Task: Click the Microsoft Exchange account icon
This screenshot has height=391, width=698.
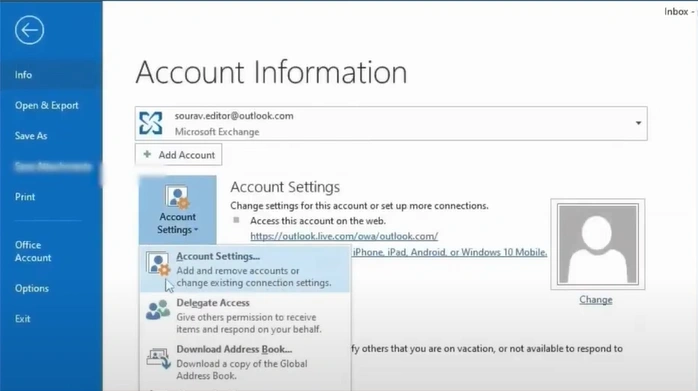Action: coord(150,123)
